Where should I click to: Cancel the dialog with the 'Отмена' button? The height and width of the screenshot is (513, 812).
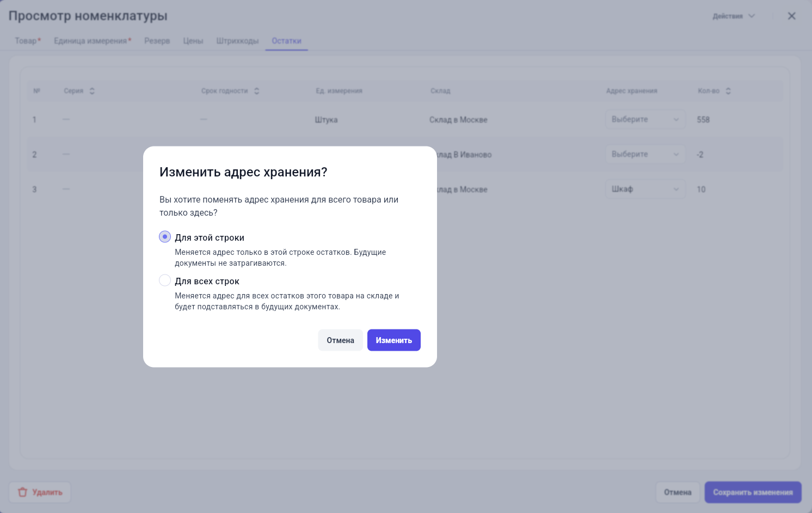click(341, 340)
